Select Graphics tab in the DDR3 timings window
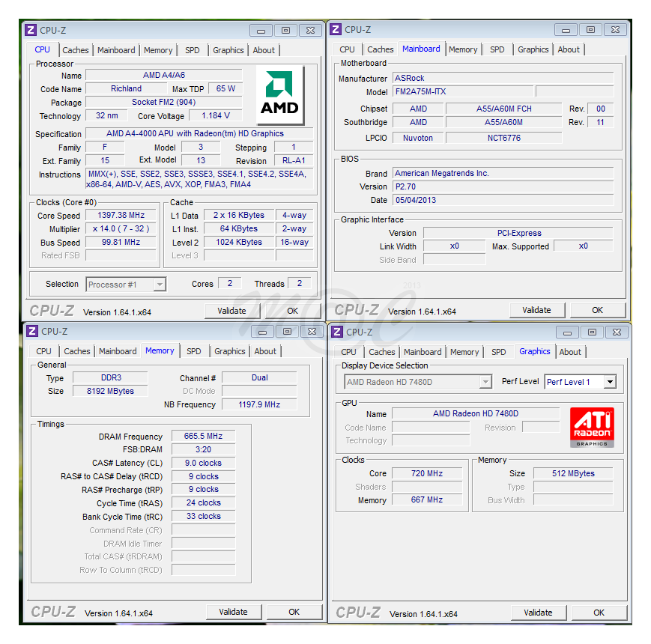 click(x=230, y=351)
